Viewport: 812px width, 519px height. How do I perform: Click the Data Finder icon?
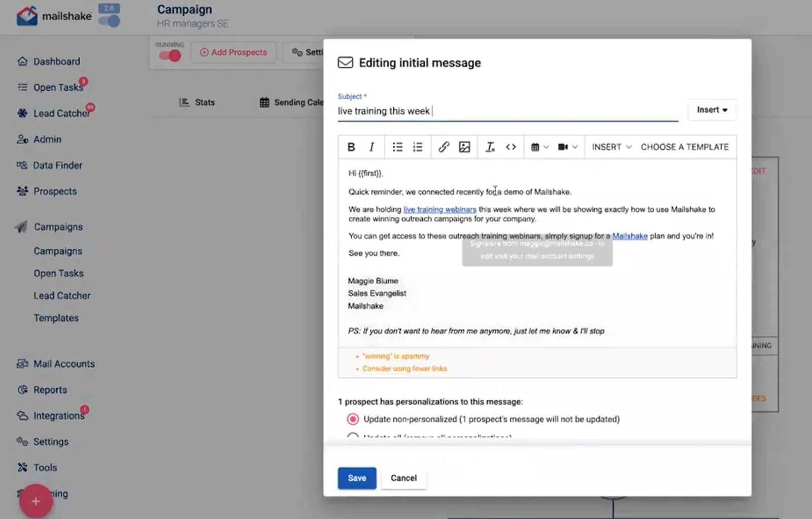tap(22, 165)
